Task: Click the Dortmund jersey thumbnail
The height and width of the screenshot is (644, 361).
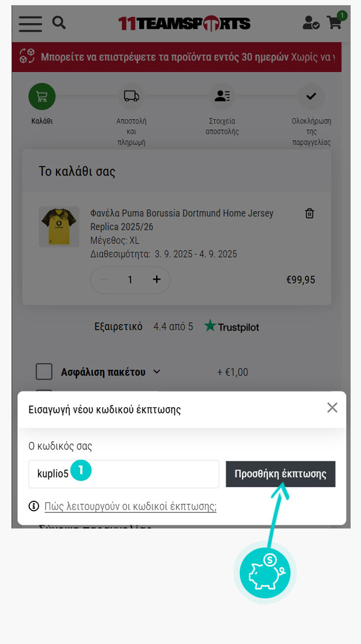Action: pos(59,226)
